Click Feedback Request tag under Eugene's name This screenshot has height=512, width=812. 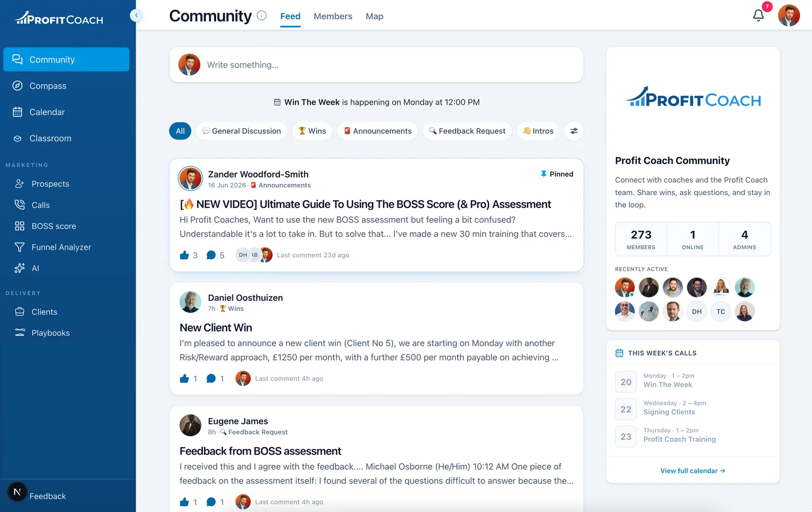pyautogui.click(x=254, y=432)
